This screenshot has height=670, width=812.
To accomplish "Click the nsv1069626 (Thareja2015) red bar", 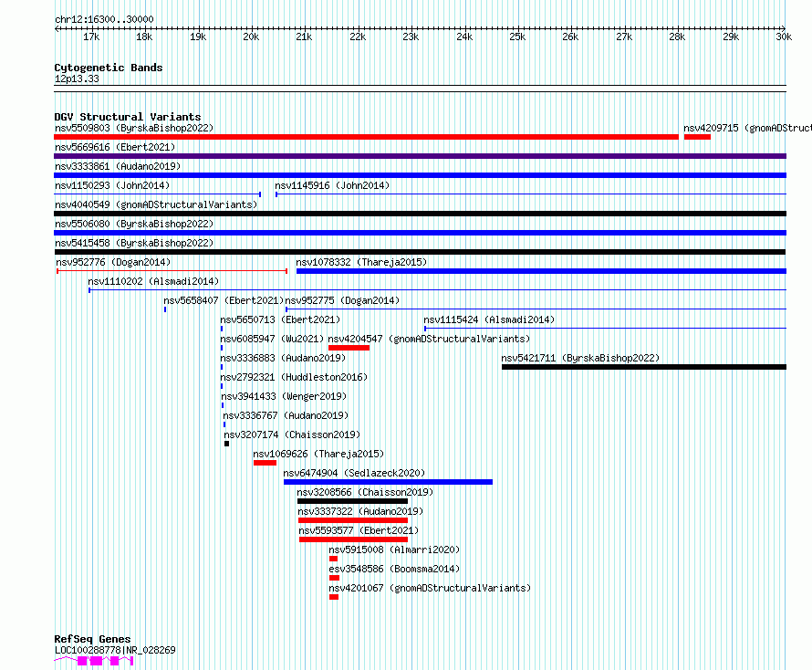I will (265, 463).
